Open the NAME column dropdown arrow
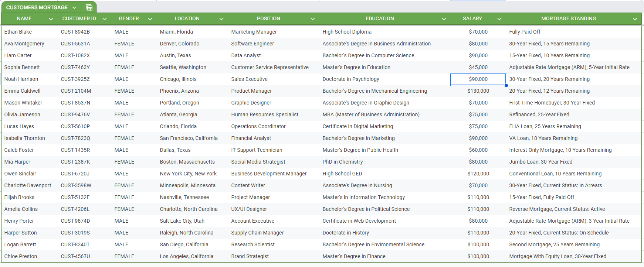644x267 pixels. [51, 19]
